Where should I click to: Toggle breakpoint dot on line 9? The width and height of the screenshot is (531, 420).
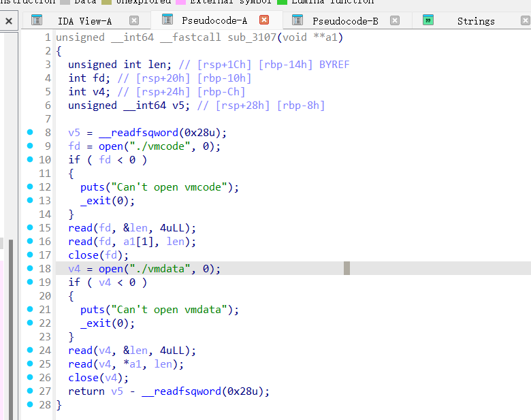tap(29, 146)
